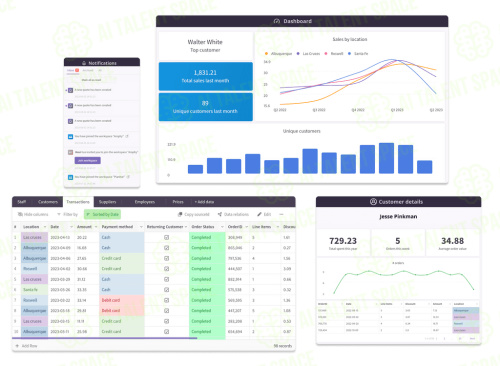Switch to the Staff tab
The image size is (500, 366).
tap(22, 202)
